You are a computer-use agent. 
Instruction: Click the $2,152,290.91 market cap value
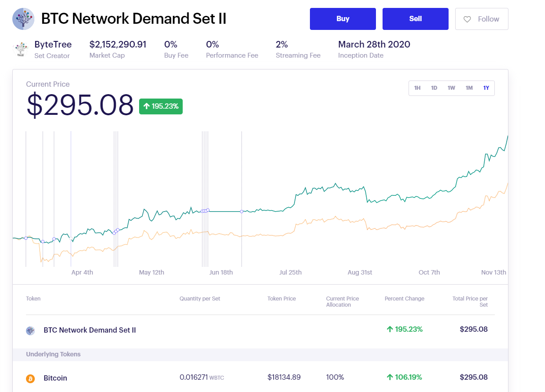pos(118,44)
